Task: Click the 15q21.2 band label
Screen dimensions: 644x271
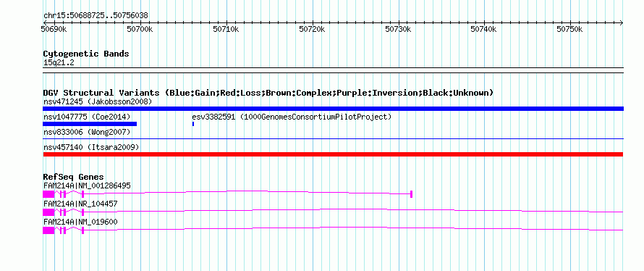Action: [59, 63]
